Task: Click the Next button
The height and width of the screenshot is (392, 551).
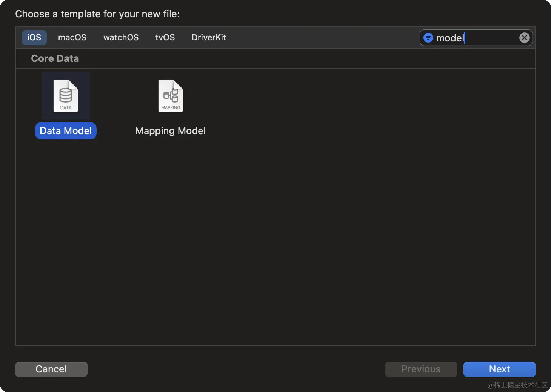Action: tap(499, 369)
